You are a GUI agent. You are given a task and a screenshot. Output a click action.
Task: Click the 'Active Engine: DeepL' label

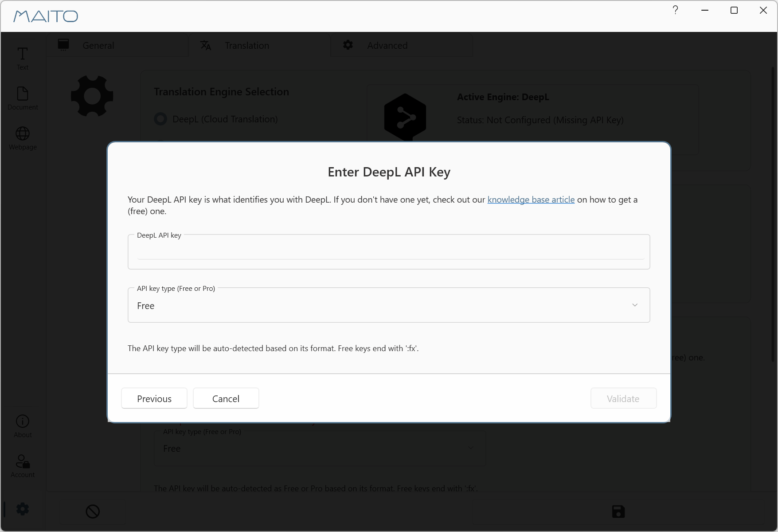503,97
